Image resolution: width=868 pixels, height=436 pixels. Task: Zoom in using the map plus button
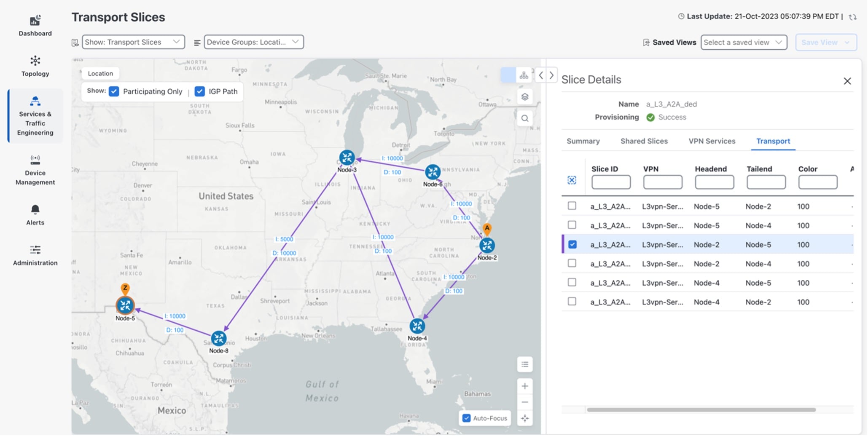pos(524,385)
